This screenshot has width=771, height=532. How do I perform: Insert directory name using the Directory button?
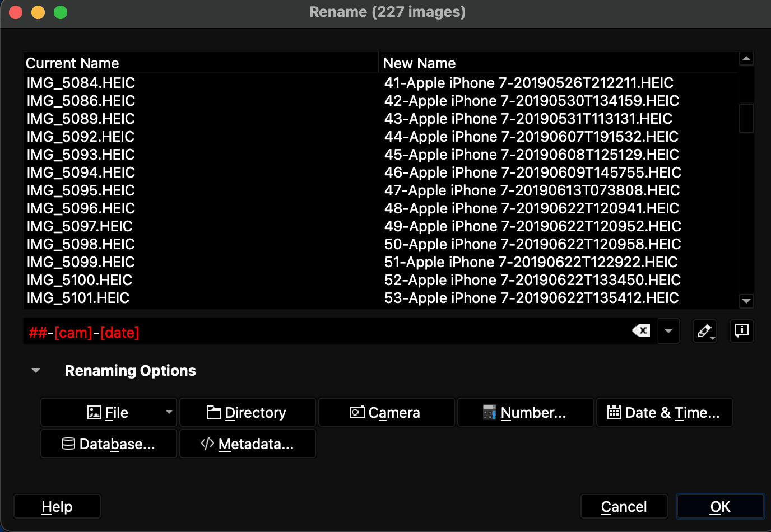[x=247, y=412]
